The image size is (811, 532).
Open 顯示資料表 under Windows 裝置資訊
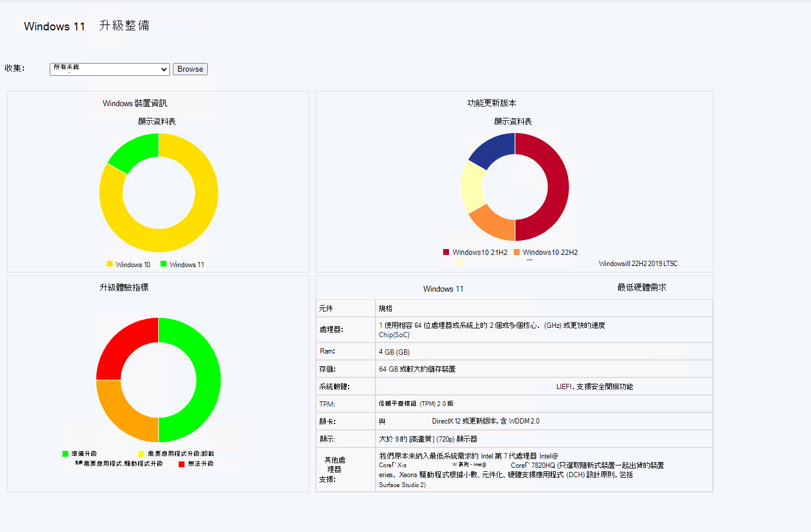(x=157, y=121)
